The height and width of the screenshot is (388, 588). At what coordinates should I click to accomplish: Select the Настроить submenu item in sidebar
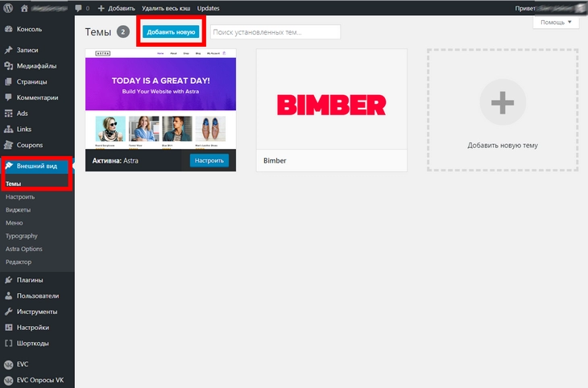point(20,196)
